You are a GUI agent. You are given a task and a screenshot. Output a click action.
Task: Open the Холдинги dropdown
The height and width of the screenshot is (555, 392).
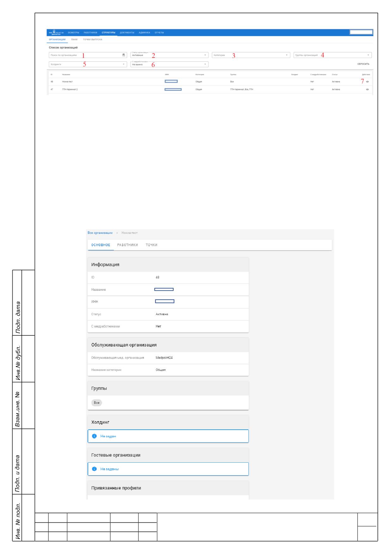coord(88,64)
